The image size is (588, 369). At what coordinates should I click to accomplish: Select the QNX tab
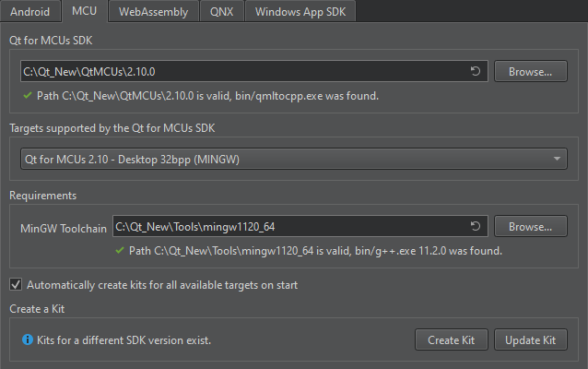(x=221, y=12)
